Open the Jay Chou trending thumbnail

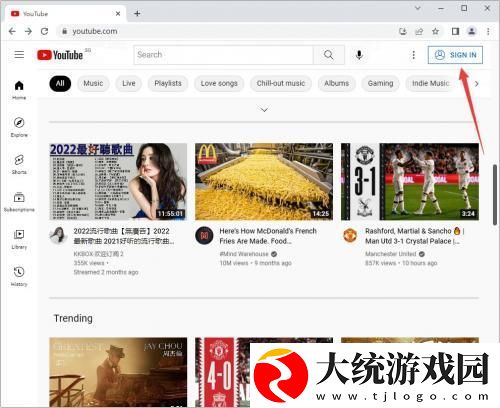pos(118,372)
